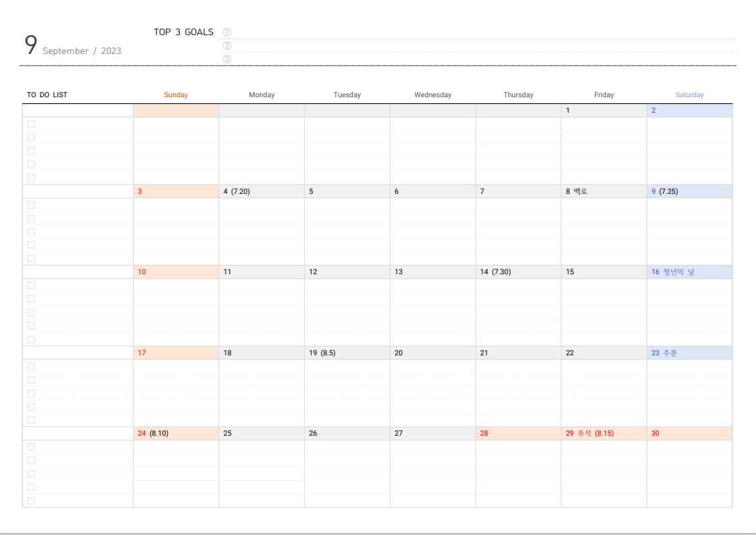Select the date "19 (8.5)"

coord(347,353)
